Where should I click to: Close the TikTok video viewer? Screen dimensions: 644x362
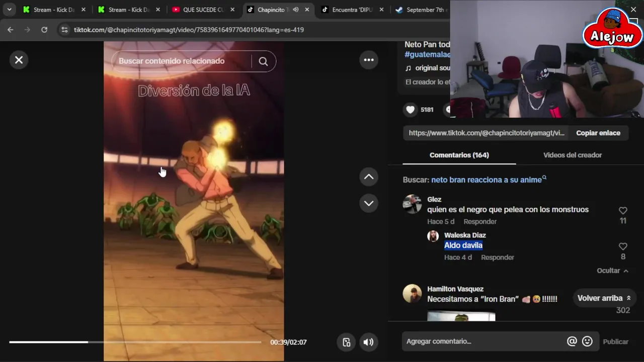tap(19, 60)
